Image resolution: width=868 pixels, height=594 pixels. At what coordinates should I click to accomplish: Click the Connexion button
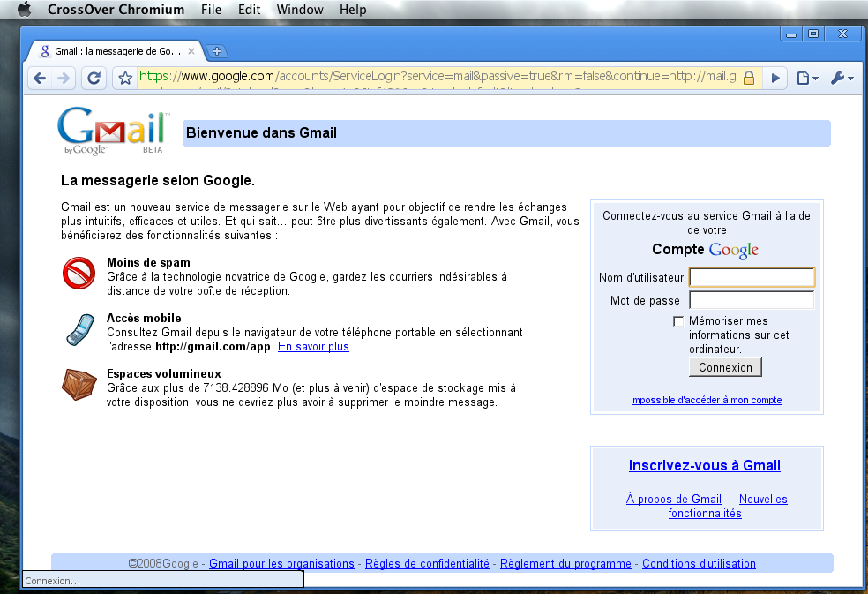click(x=725, y=367)
